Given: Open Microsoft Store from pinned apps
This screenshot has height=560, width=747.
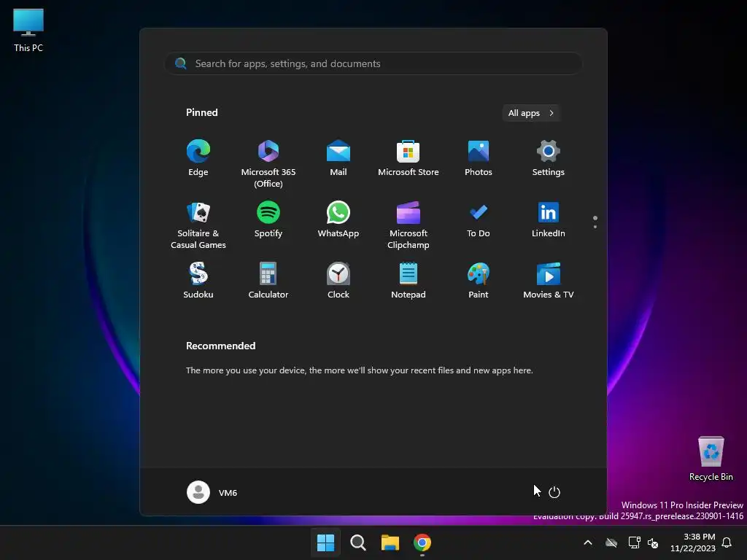Looking at the screenshot, I should (409, 158).
